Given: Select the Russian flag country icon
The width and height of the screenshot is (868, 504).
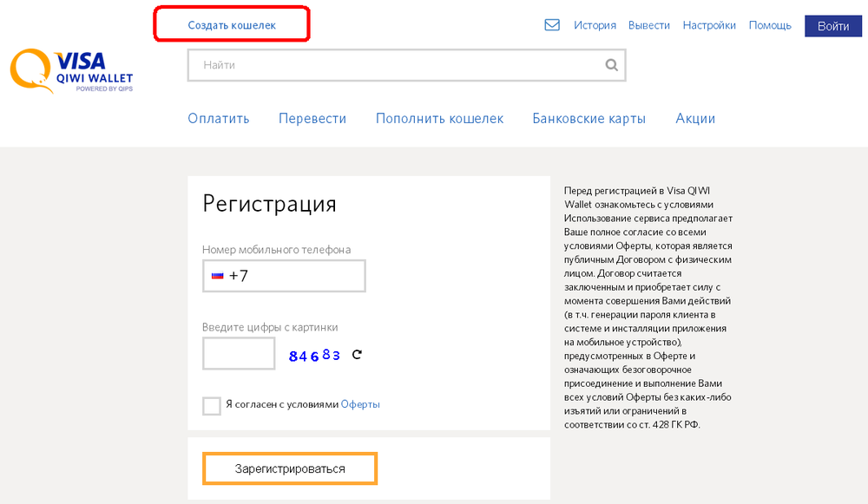Looking at the screenshot, I should 218,275.
